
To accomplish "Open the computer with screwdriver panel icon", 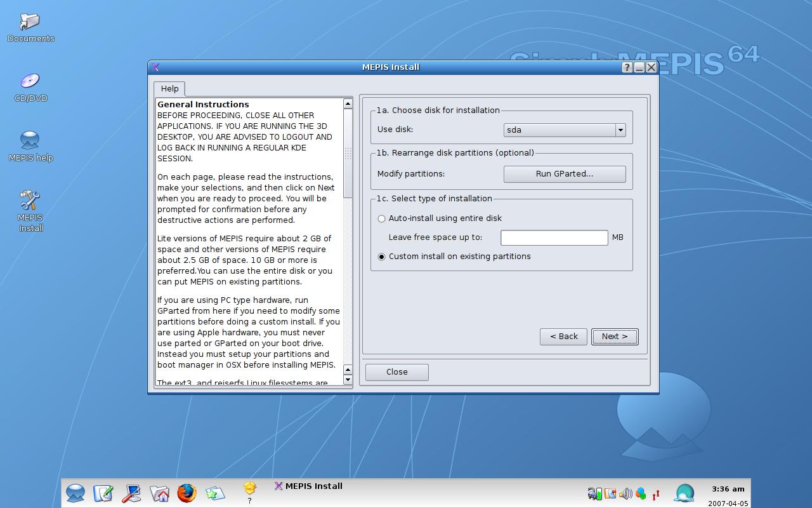I will click(131, 493).
